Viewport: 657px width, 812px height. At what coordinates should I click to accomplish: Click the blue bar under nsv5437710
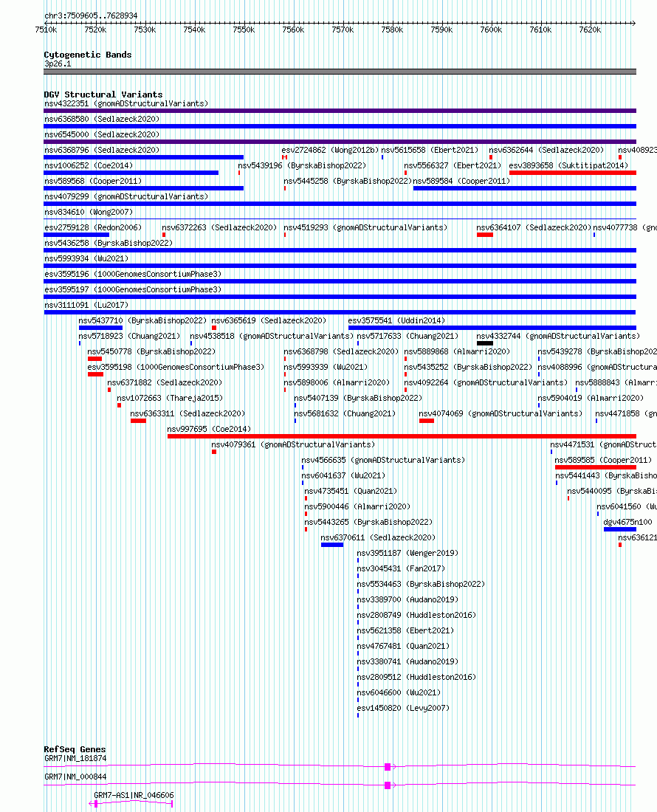[100, 328]
